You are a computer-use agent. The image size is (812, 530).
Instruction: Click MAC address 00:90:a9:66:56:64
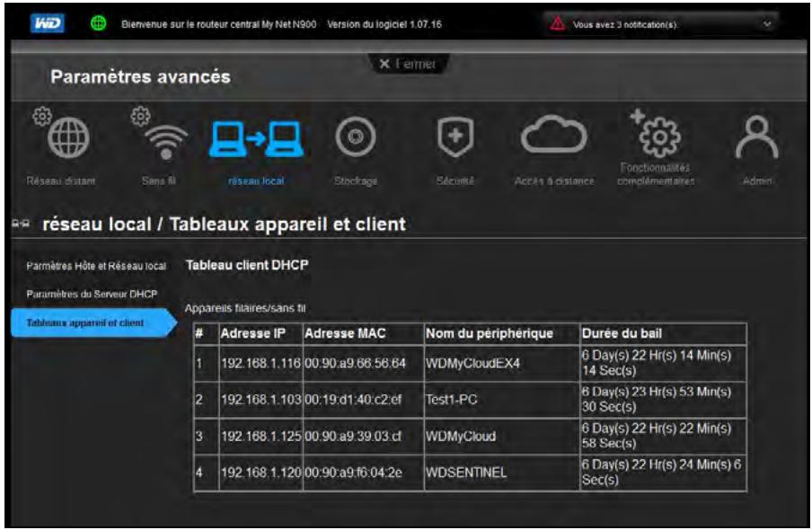click(356, 363)
